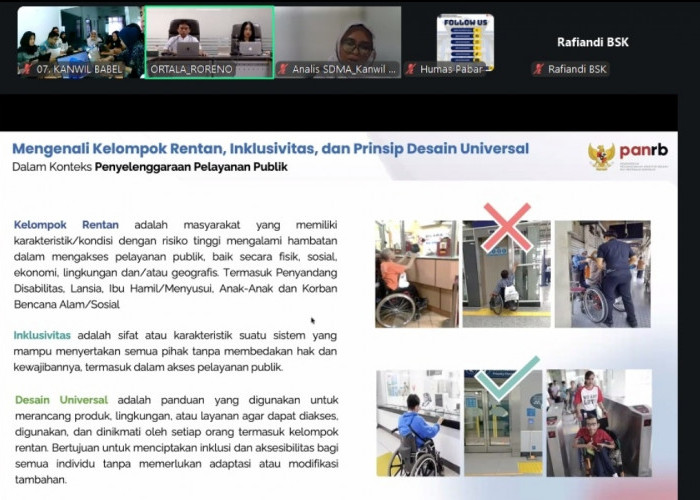The height and width of the screenshot is (500, 700).
Task: Click photo of accessible priority elevator
Action: (x=504, y=423)
